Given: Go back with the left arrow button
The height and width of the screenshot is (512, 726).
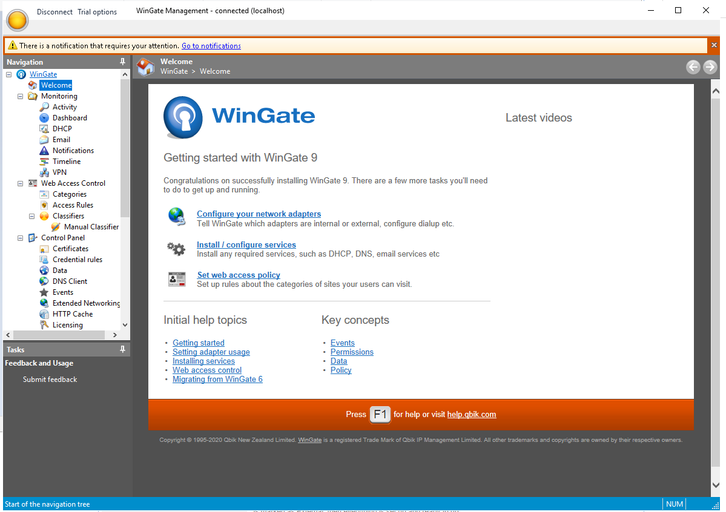Looking at the screenshot, I should (x=693, y=67).
